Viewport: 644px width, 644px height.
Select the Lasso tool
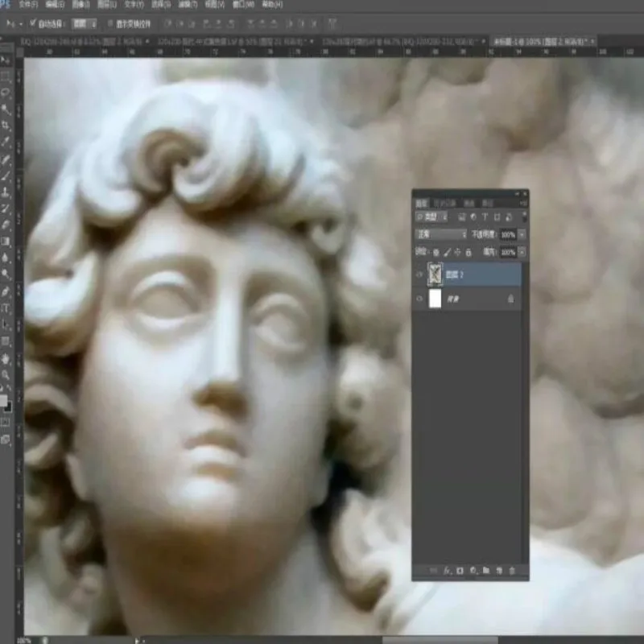point(6,93)
